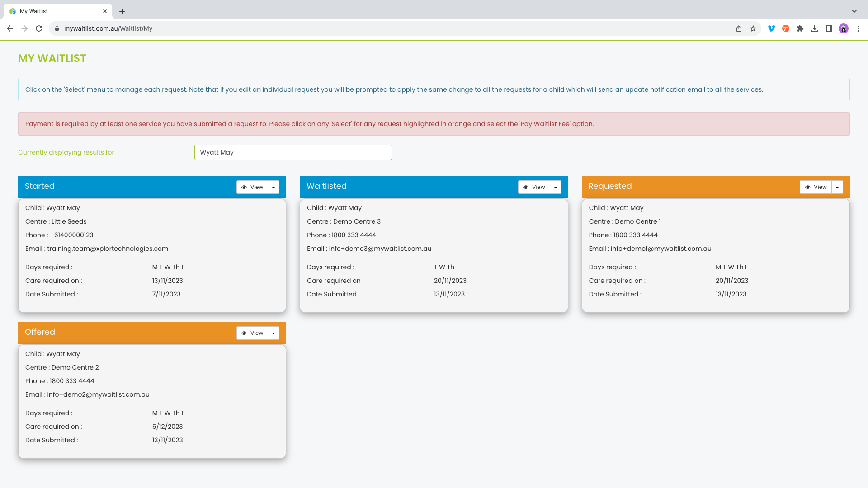Reload the My Waitlist page
The image size is (868, 488).
(x=39, y=28)
